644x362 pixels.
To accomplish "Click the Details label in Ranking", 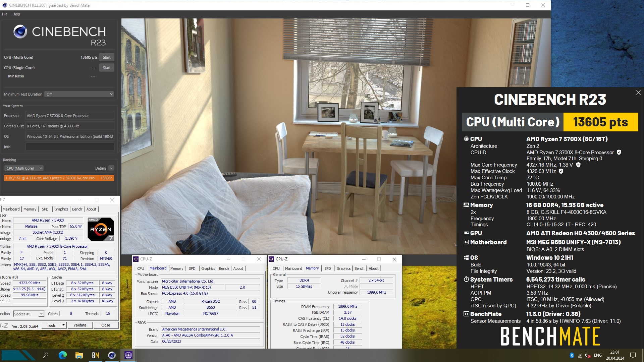I will [101, 168].
